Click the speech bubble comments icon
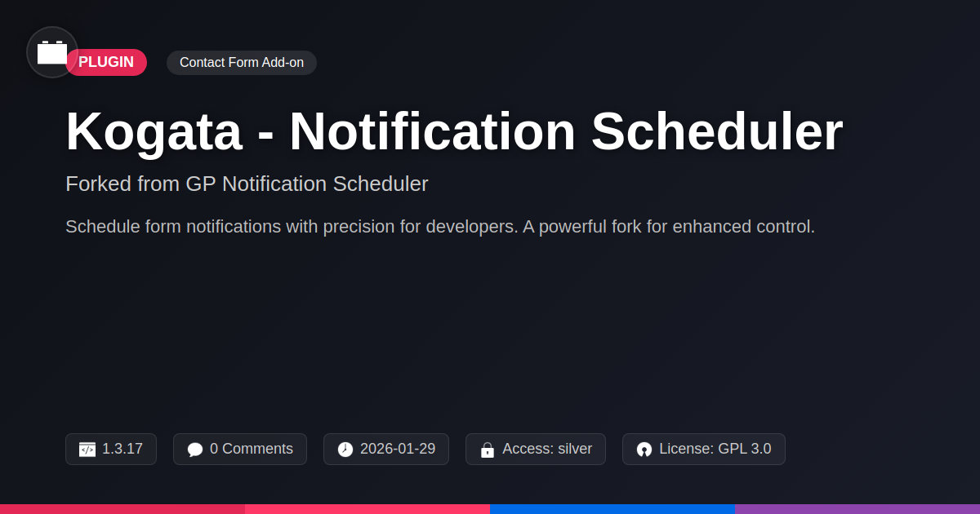Image resolution: width=980 pixels, height=514 pixels. pyautogui.click(x=194, y=450)
